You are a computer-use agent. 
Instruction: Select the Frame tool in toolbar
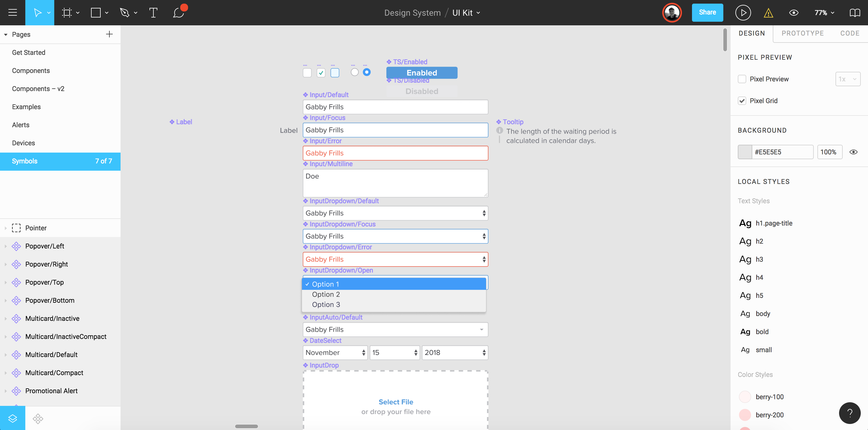(66, 12)
